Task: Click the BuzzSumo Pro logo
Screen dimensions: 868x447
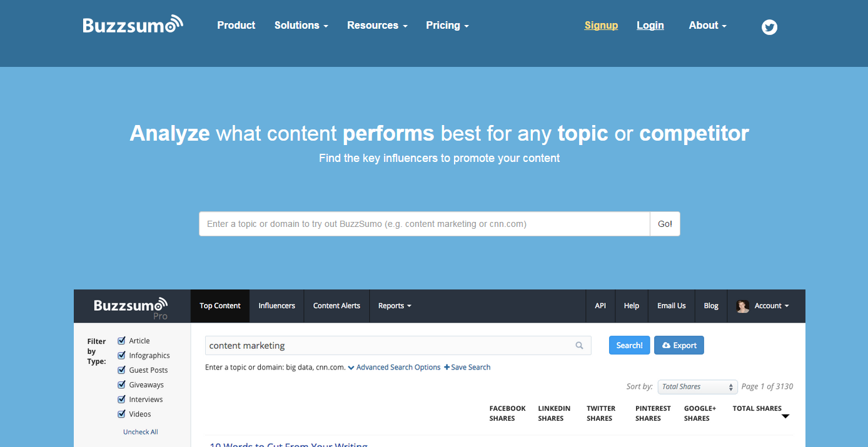Action: pos(131,308)
